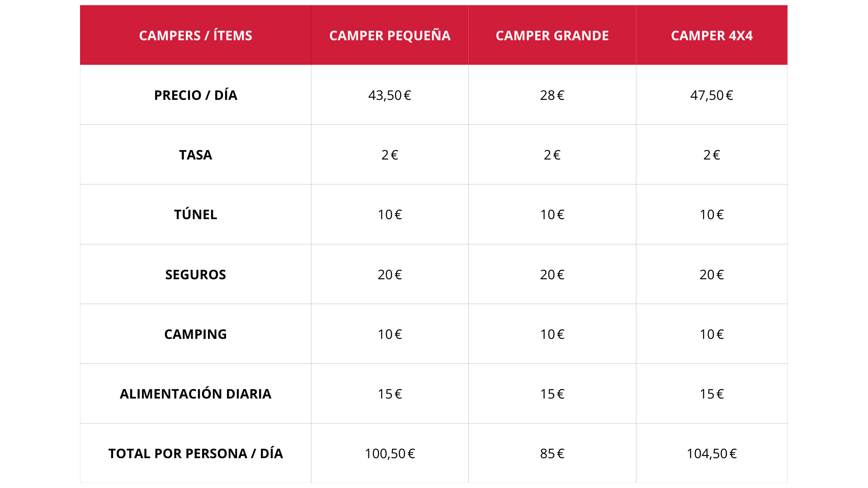This screenshot has height=488, width=868.
Task: Select the TÚNEL row label
Action: 196,214
